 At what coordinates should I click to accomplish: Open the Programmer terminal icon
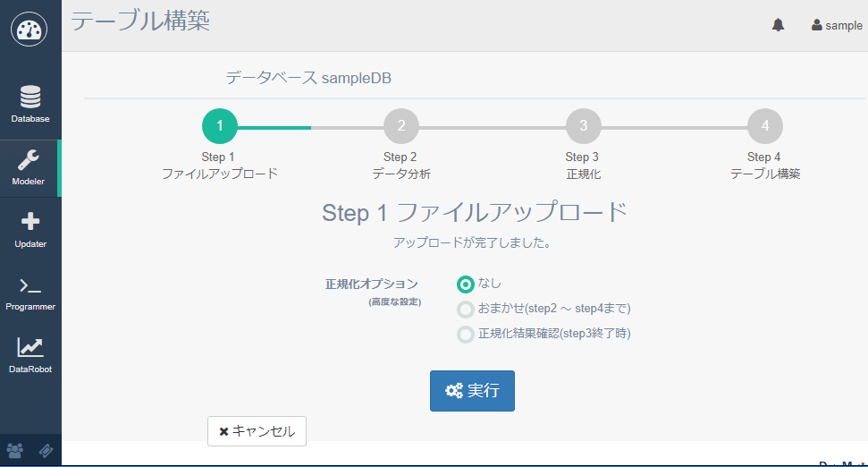pyautogui.click(x=30, y=292)
